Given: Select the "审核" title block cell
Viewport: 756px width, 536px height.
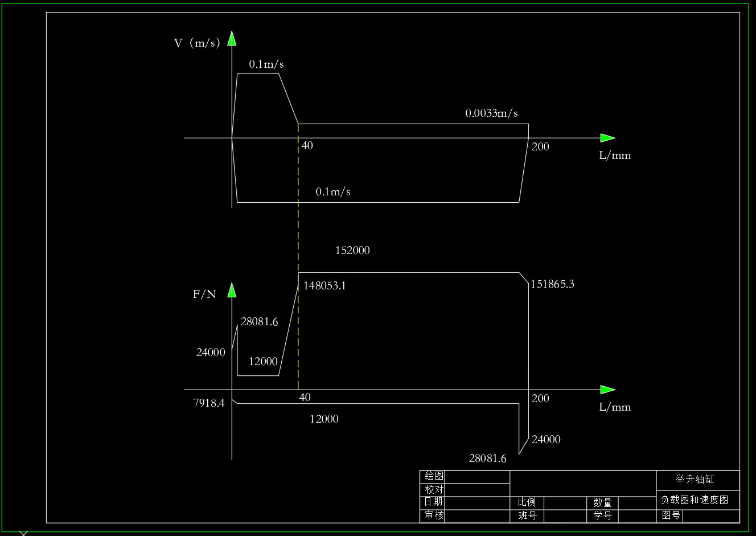Looking at the screenshot, I should (x=434, y=515).
